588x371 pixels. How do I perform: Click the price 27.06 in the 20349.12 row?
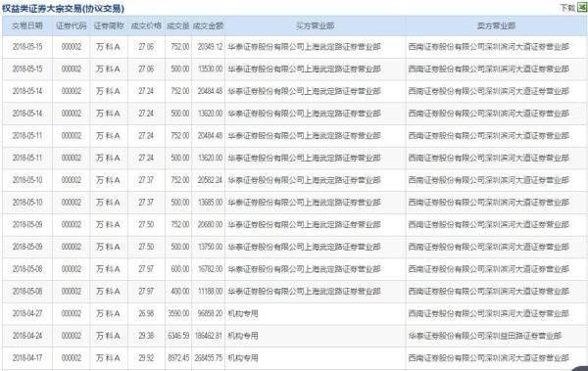pos(146,47)
